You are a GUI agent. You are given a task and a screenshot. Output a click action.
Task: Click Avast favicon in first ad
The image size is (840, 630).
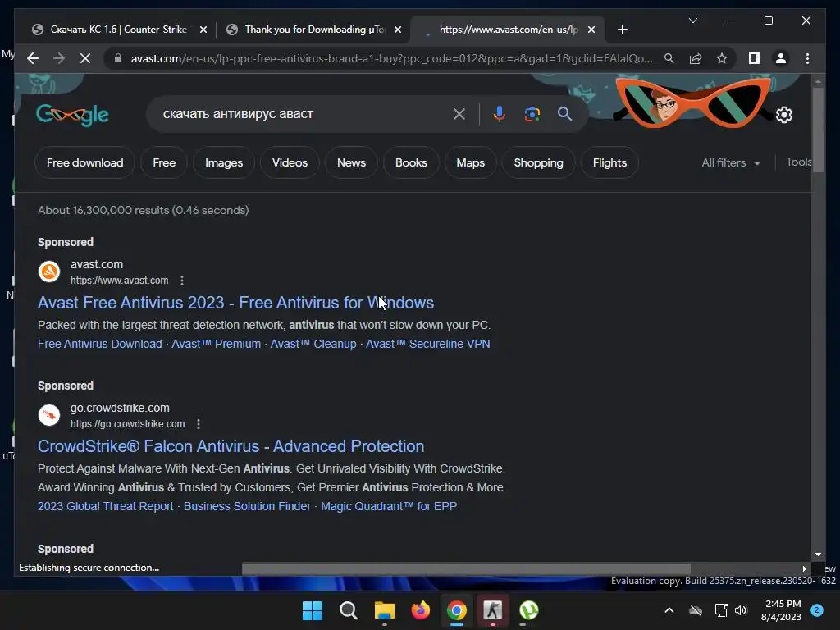coord(48,272)
